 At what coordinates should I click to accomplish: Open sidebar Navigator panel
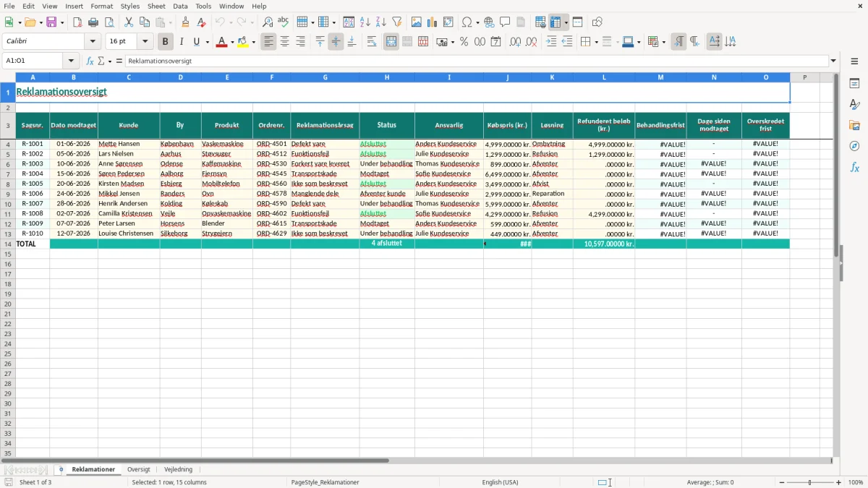(x=854, y=146)
